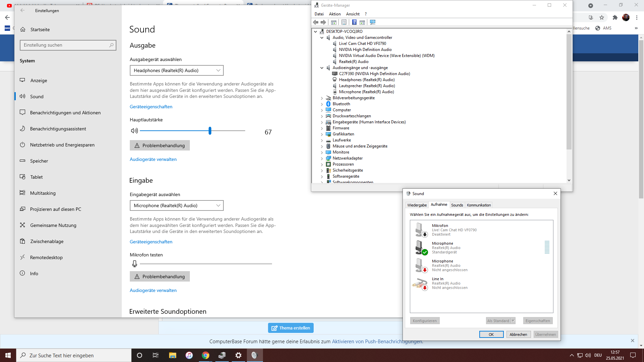Click the Ansicht menu in Device Manager

point(352,14)
